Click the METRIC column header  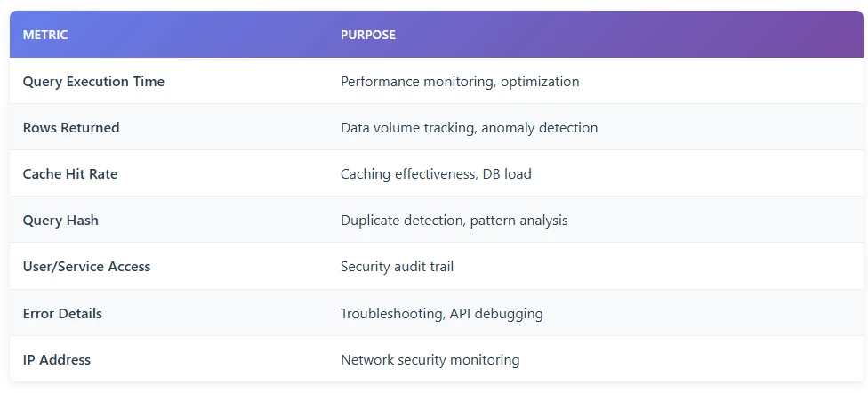pos(45,35)
